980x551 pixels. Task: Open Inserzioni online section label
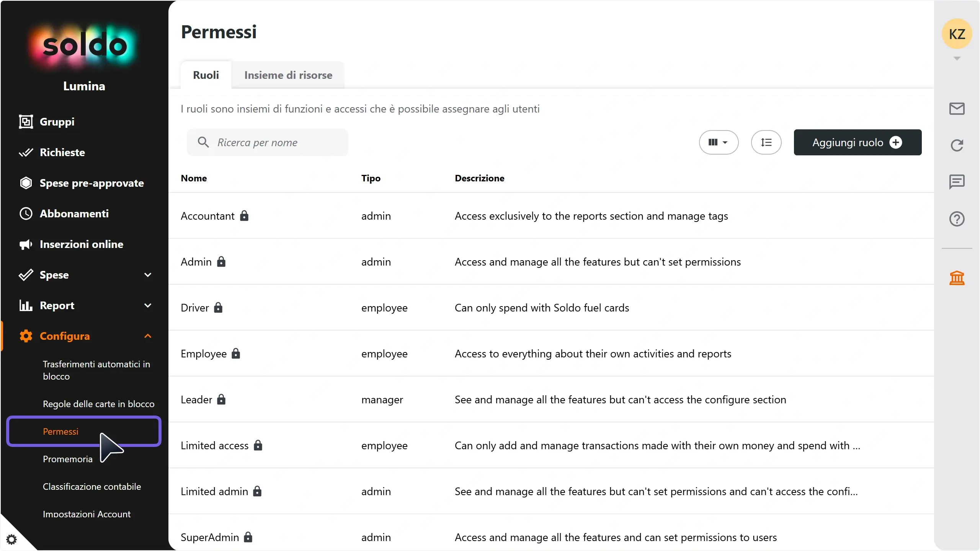click(x=82, y=244)
